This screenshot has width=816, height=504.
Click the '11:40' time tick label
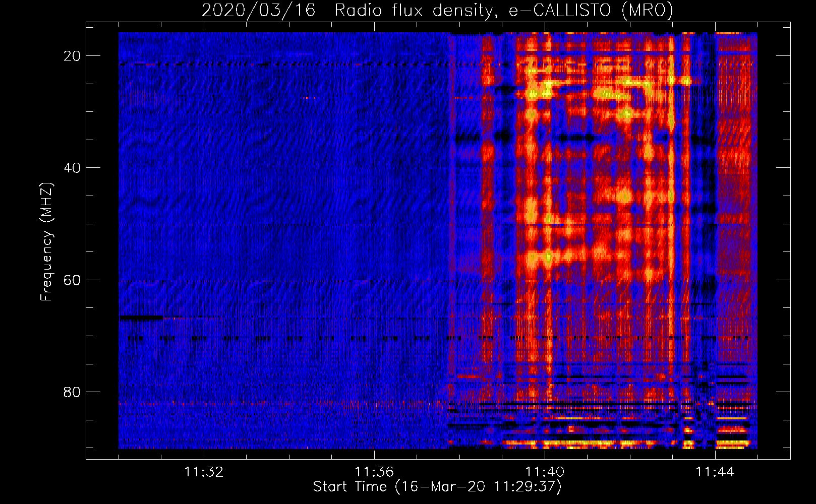[545, 472]
